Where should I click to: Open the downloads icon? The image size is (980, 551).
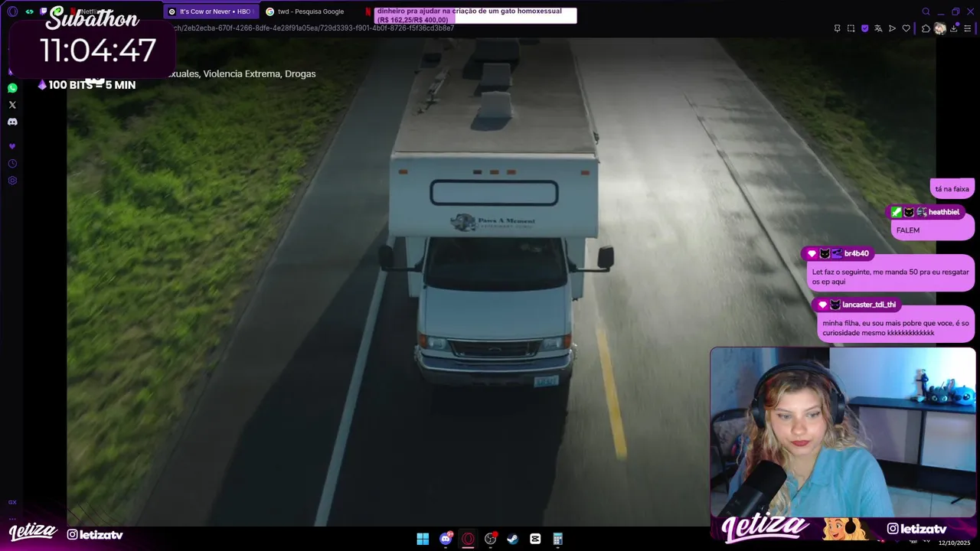tap(954, 28)
